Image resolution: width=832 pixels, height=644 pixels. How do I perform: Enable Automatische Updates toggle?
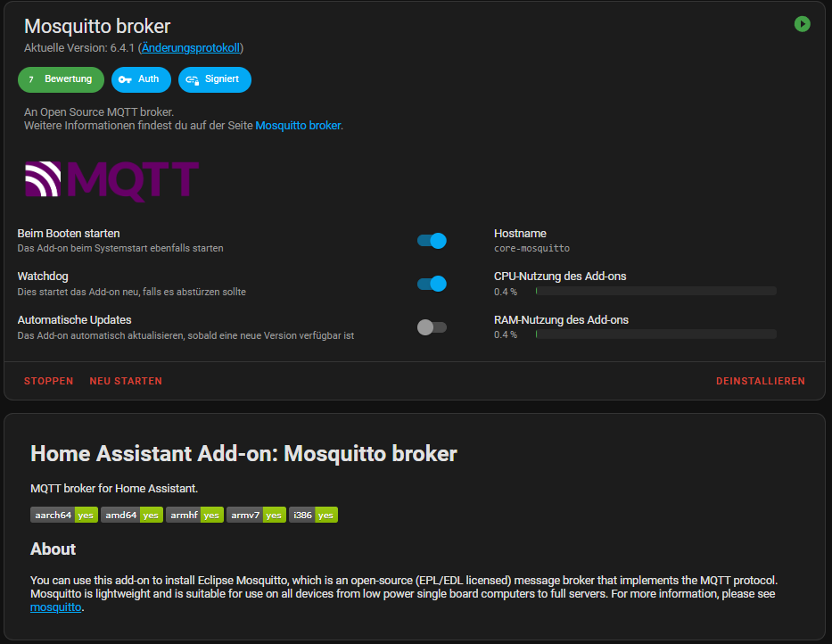(x=432, y=327)
